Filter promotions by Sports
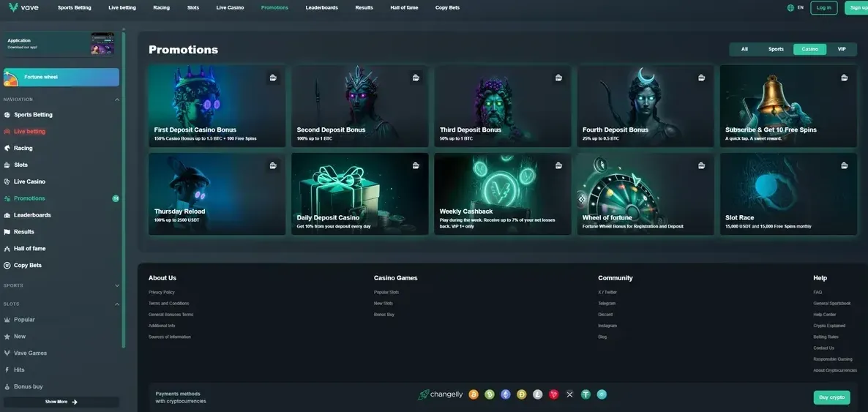The width and height of the screenshot is (868, 412). pos(776,49)
